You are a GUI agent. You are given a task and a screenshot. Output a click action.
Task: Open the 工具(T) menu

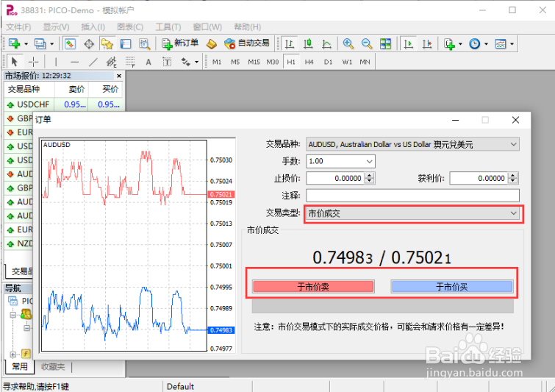click(x=168, y=27)
